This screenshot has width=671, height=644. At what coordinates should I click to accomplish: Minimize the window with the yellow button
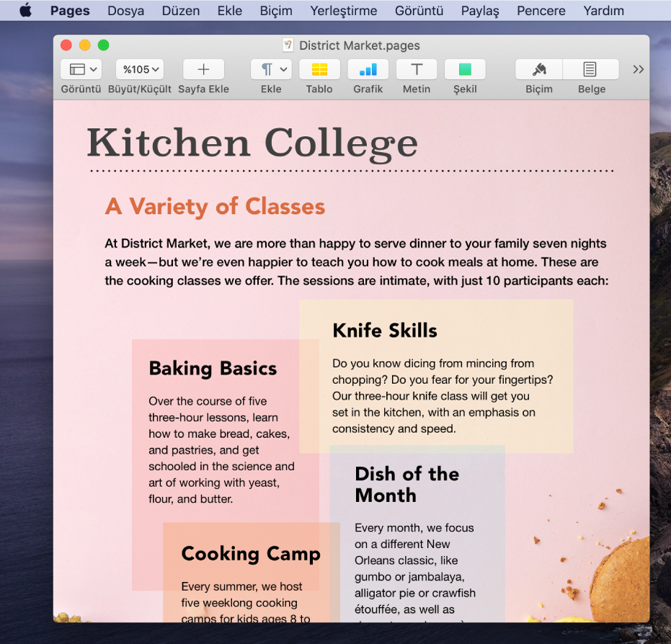pyautogui.click(x=85, y=45)
